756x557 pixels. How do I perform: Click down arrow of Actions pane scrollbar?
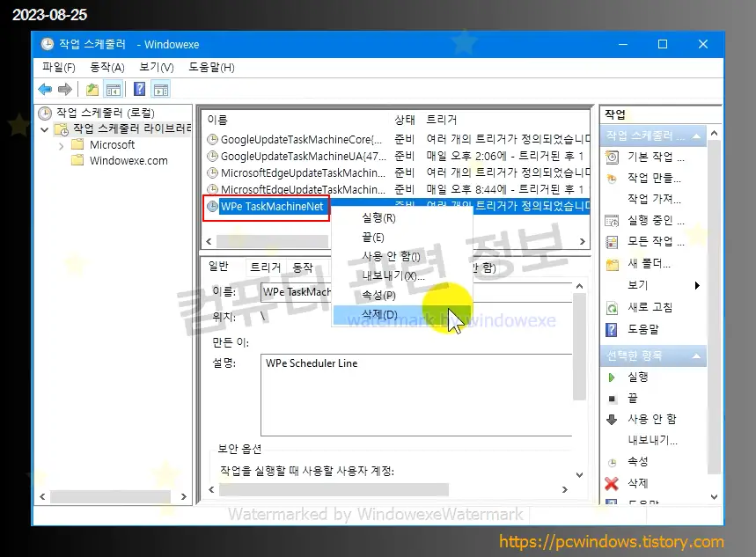(714, 496)
